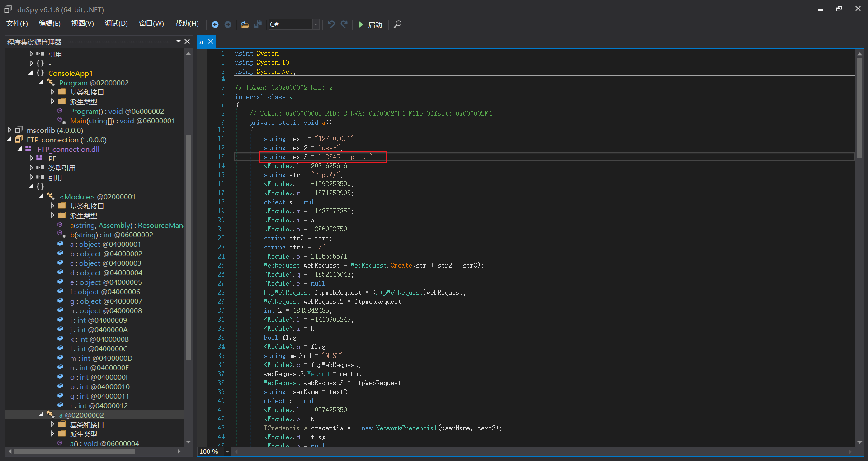Select b(string) : int method
The image size is (868, 461).
click(111, 235)
